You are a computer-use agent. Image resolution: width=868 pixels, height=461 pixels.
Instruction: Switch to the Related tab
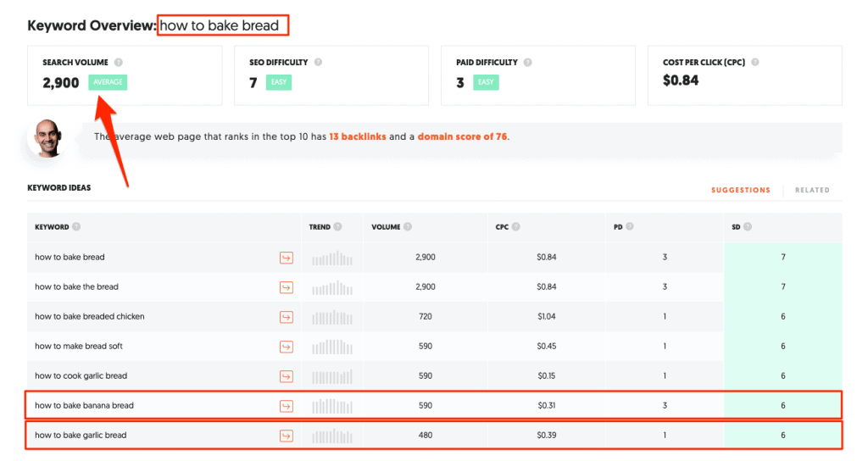click(812, 191)
